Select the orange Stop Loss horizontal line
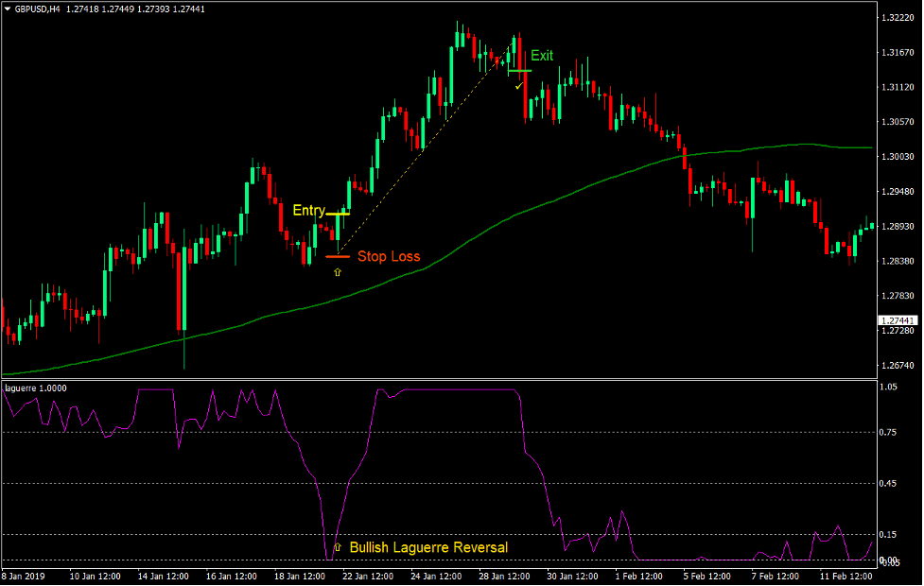924x586 pixels. tap(338, 255)
